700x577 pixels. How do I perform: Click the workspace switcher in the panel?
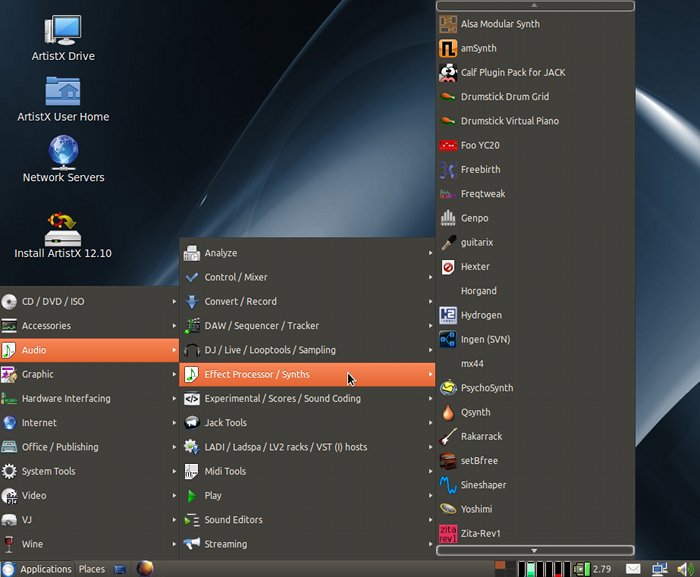click(505, 569)
